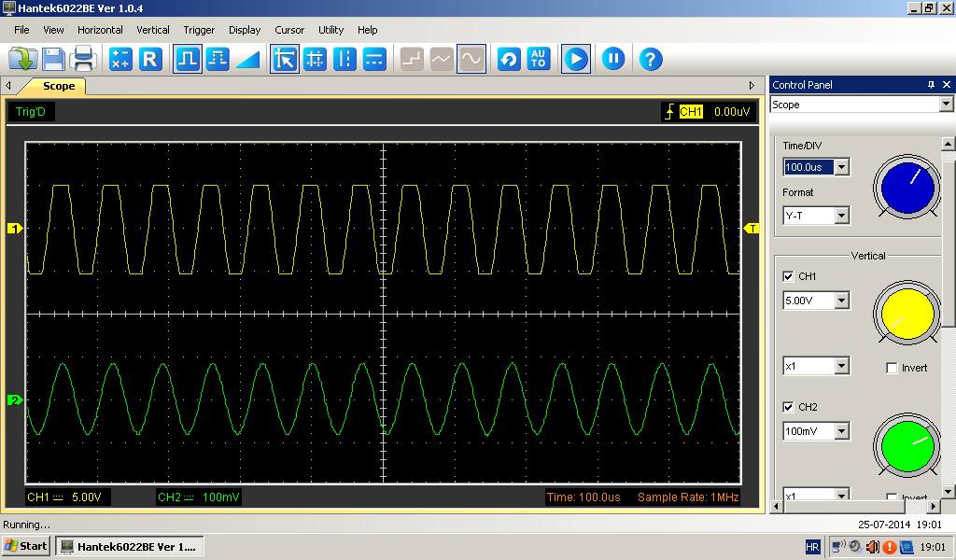
Task: Open the Utility menu
Action: click(x=330, y=30)
